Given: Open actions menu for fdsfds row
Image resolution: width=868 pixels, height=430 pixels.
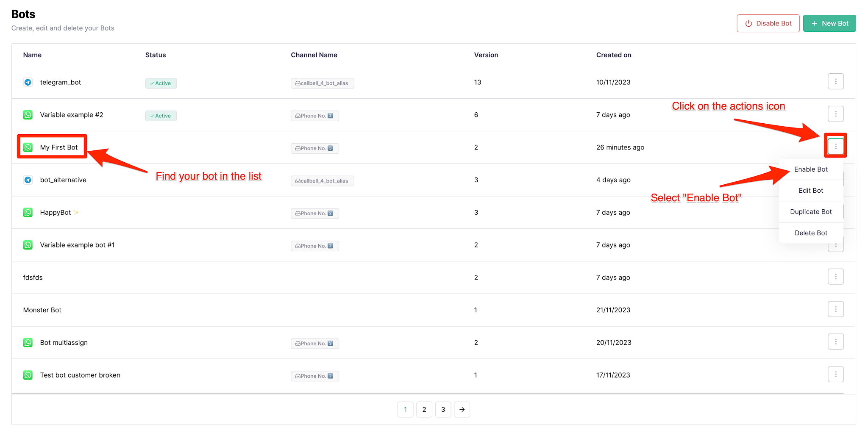Looking at the screenshot, I should click(835, 277).
